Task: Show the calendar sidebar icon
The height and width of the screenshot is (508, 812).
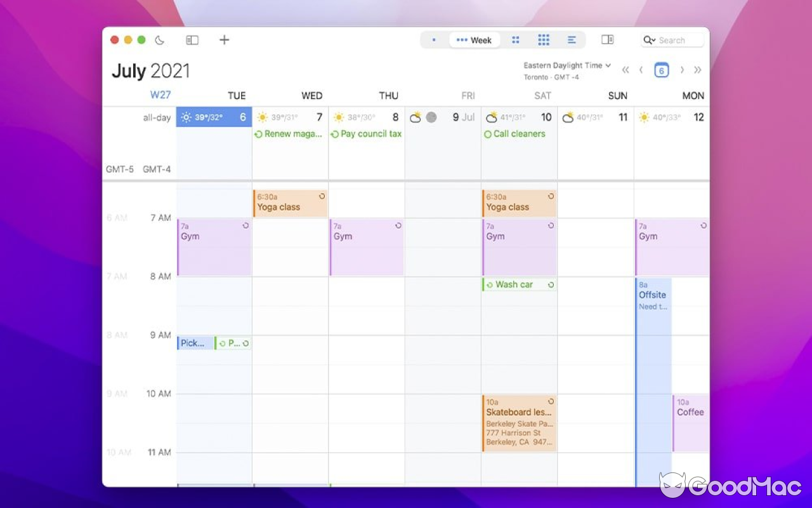Action: click(x=192, y=39)
